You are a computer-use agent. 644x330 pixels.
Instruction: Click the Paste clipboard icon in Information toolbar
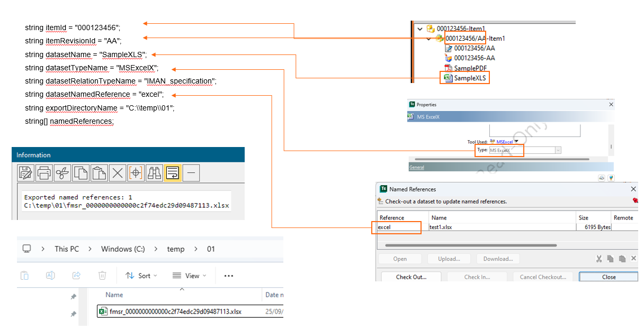coord(99,173)
